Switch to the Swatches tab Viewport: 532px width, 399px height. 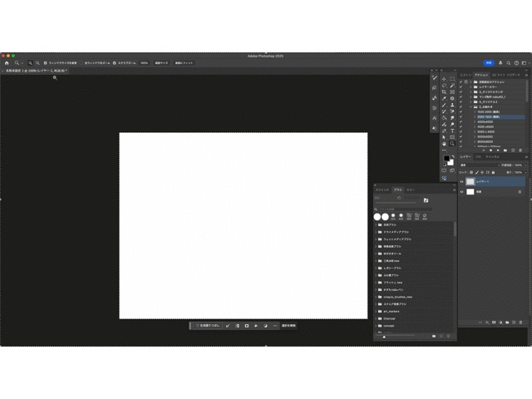click(382, 190)
